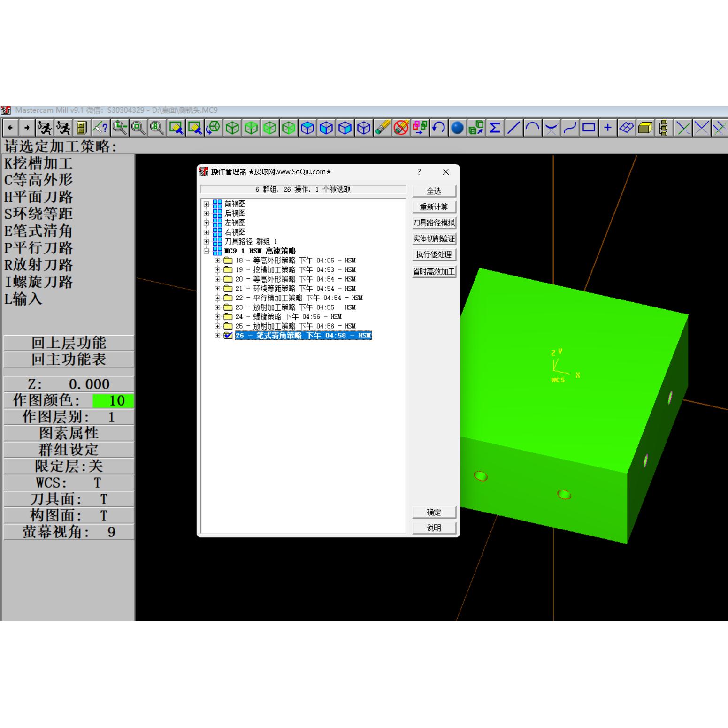
Task: Choose C等高外形 from the strategy menu
Action: 38,180
